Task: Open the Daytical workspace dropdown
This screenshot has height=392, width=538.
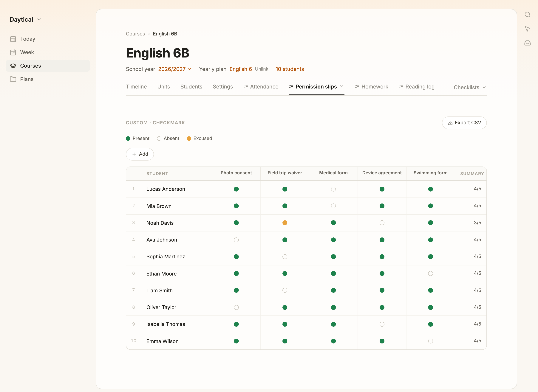Action: pyautogui.click(x=25, y=19)
